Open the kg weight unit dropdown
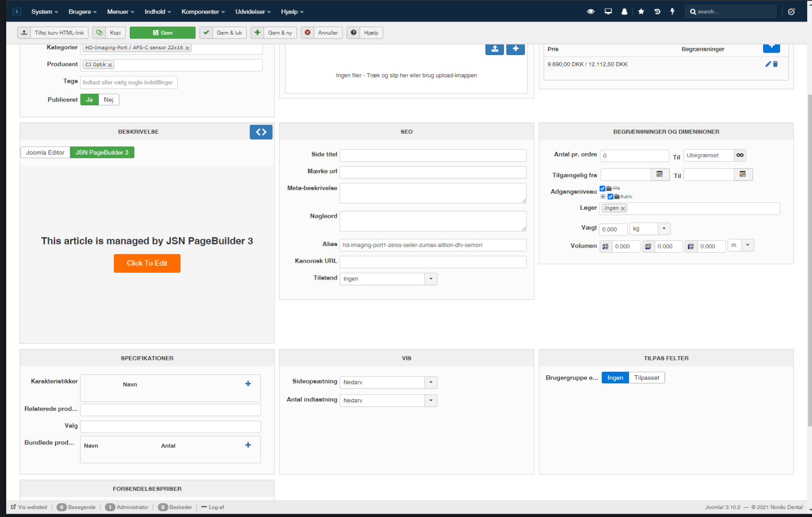Image resolution: width=812 pixels, height=517 pixels. click(650, 229)
